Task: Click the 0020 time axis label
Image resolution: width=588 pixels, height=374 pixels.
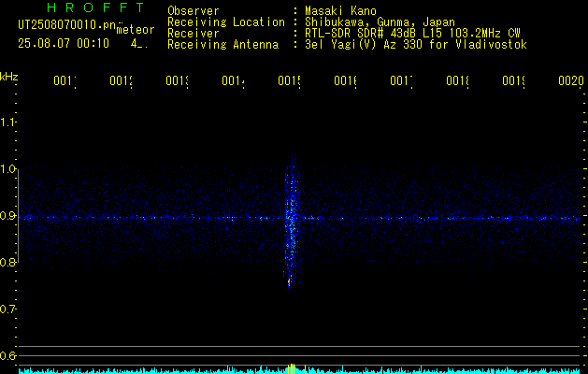Action: click(571, 80)
